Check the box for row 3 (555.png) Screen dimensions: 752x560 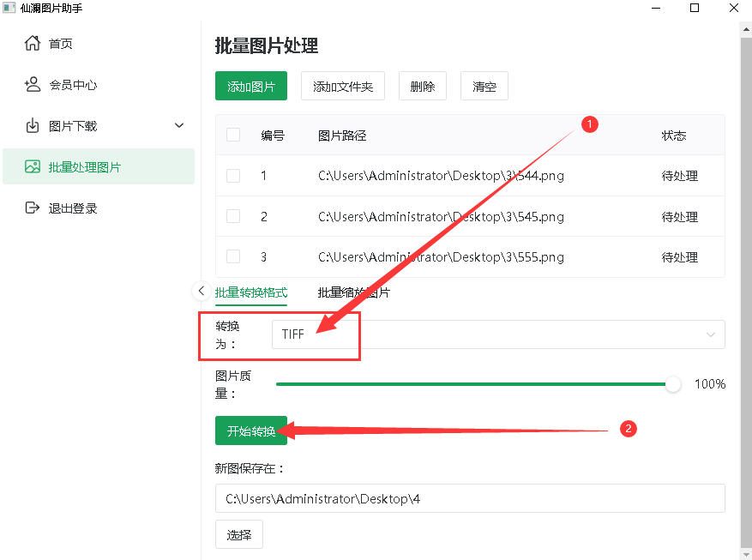coord(233,256)
